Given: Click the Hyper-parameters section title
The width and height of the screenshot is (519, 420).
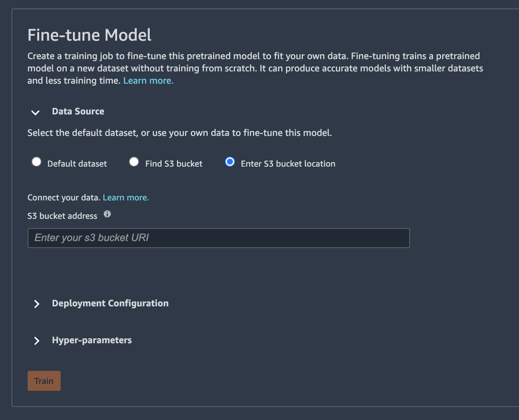Looking at the screenshot, I should pos(92,340).
